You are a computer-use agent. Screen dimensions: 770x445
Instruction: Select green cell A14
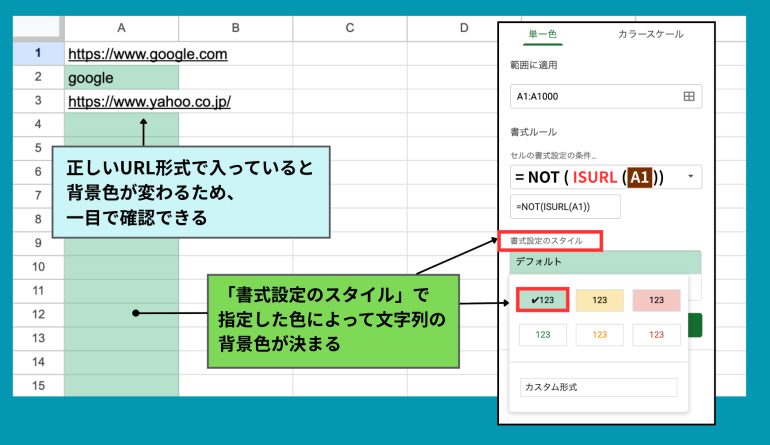coord(121,362)
